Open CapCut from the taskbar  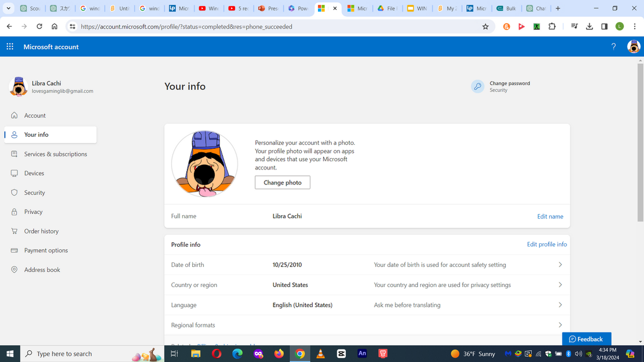pyautogui.click(x=342, y=353)
